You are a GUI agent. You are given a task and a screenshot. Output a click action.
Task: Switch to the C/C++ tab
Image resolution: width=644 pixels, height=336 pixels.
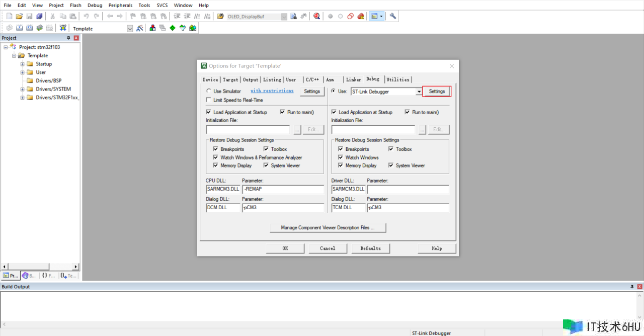(x=312, y=79)
